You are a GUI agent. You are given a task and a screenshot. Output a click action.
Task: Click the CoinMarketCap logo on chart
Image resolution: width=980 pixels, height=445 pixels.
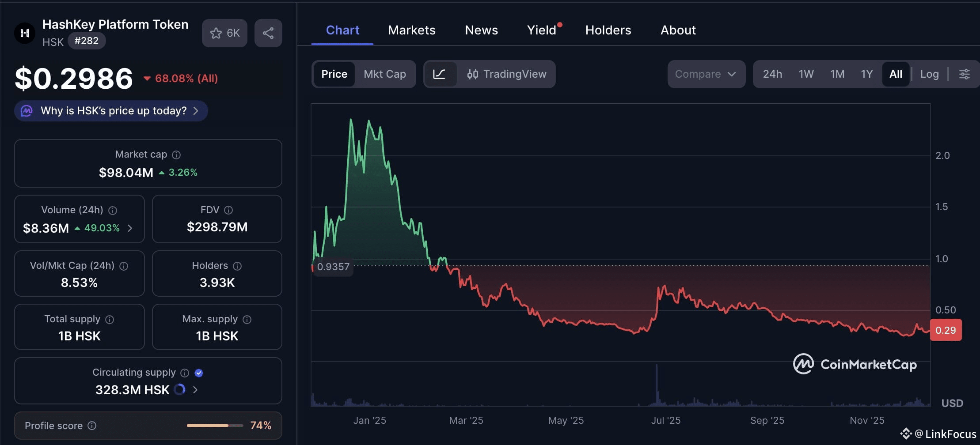coord(855,364)
